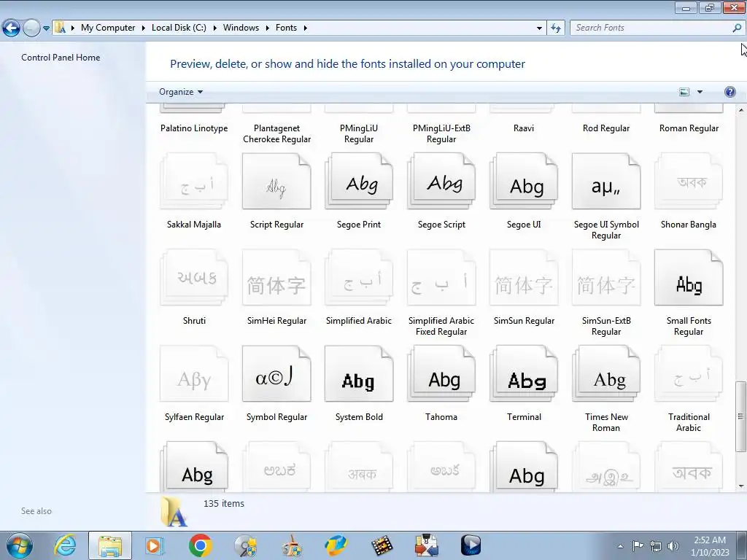Click the Plantagenet Cherokee Regular label
The image size is (747, 560).
[276, 134]
